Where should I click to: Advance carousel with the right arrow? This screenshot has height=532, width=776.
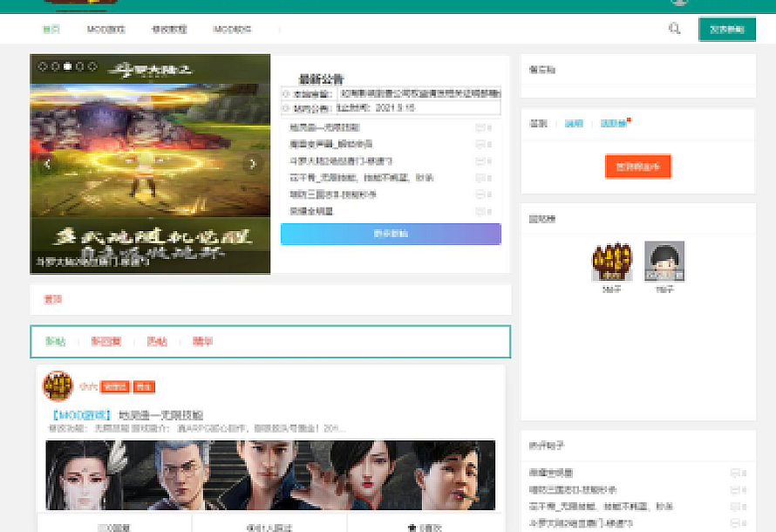[x=253, y=164]
